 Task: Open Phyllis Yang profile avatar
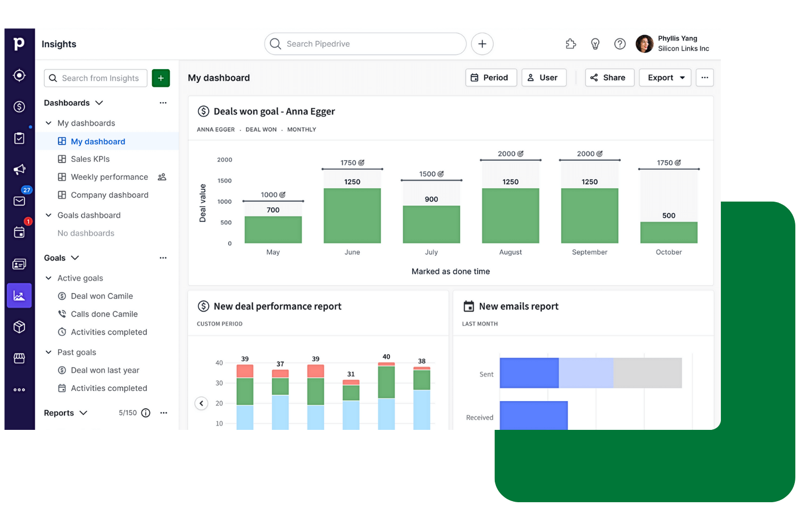pos(645,44)
